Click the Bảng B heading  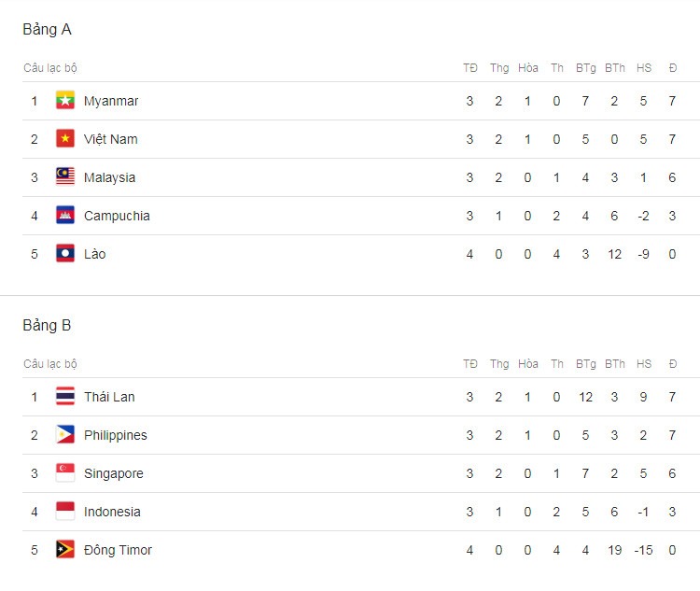pos(47,325)
